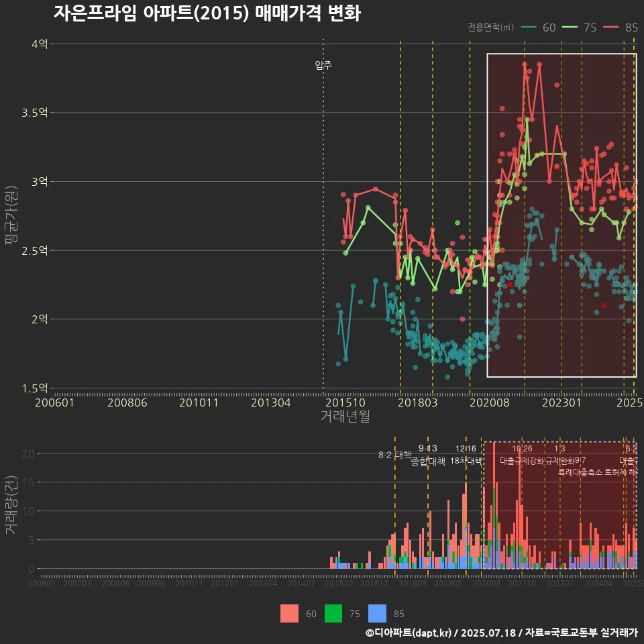
Task: Click the 입주 move-in marker label
Action: [x=323, y=65]
